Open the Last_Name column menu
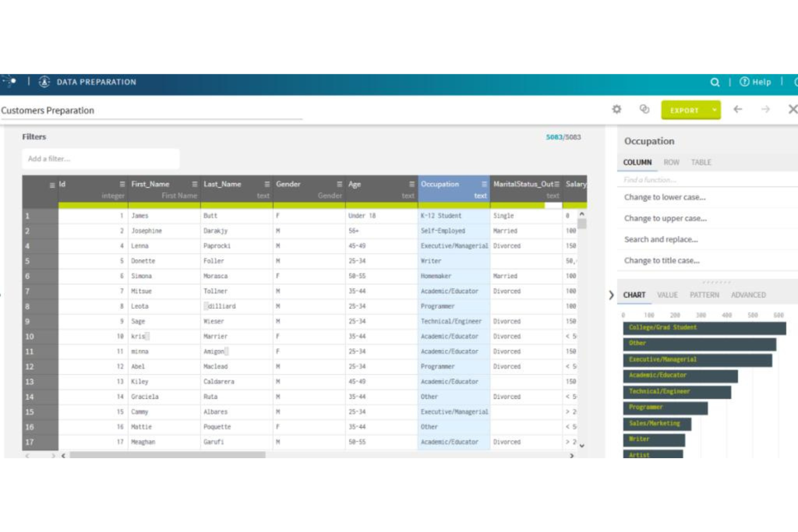Image resolution: width=798 pixels, height=532 pixels. click(x=267, y=184)
